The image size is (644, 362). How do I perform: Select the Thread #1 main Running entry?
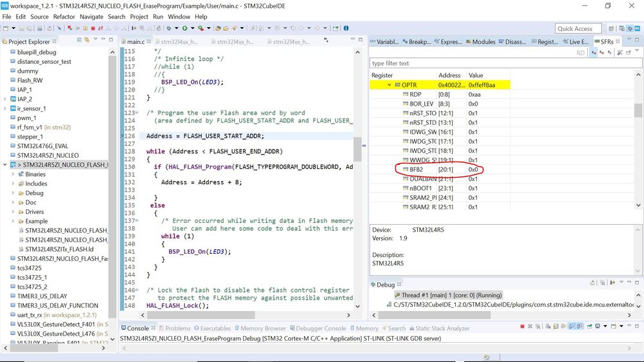(x=448, y=295)
